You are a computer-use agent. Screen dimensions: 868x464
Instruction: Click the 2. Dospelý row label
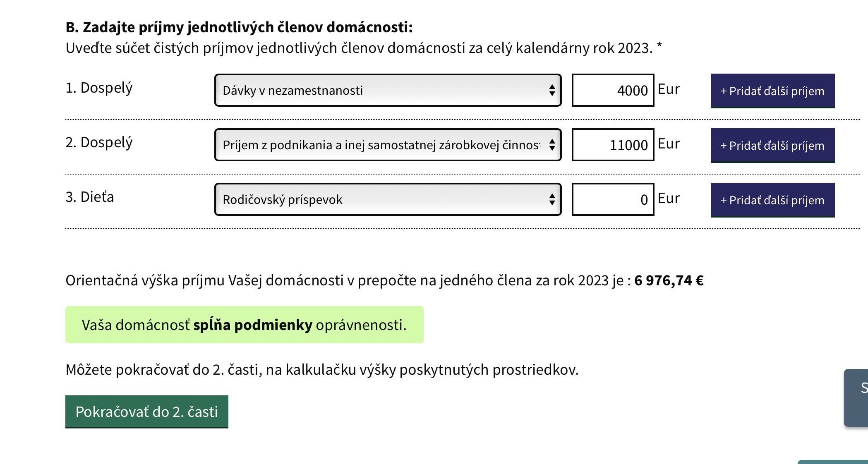(x=99, y=143)
